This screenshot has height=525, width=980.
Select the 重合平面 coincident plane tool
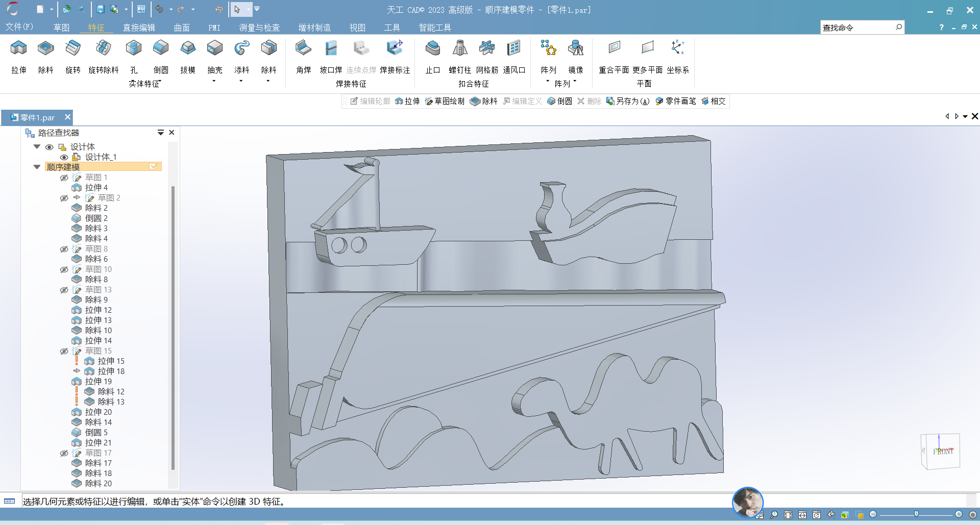[x=614, y=56]
